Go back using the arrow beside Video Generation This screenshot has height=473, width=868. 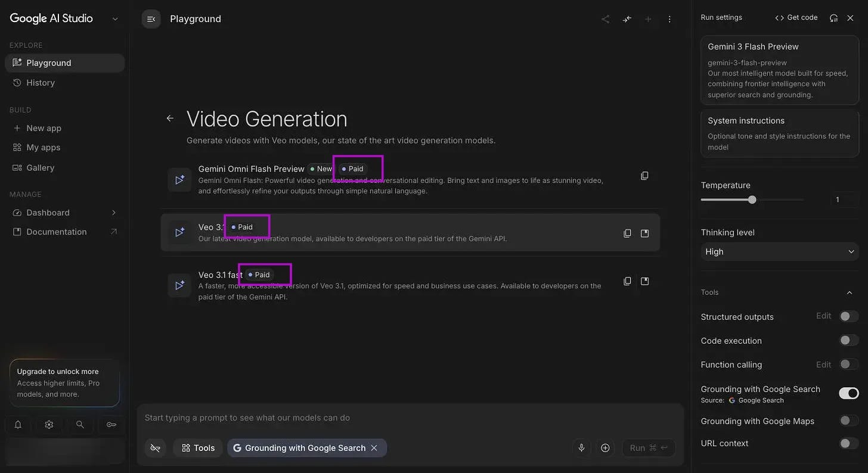click(x=170, y=119)
